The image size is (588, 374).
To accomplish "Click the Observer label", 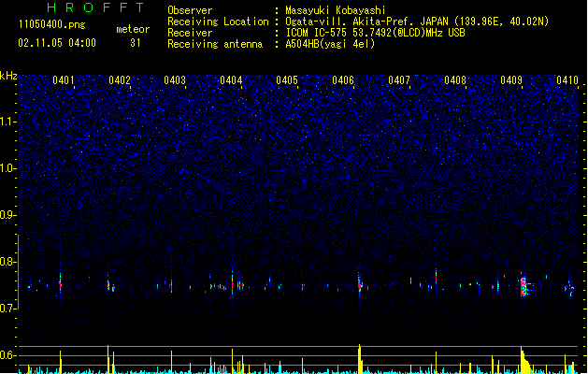I will [x=190, y=10].
